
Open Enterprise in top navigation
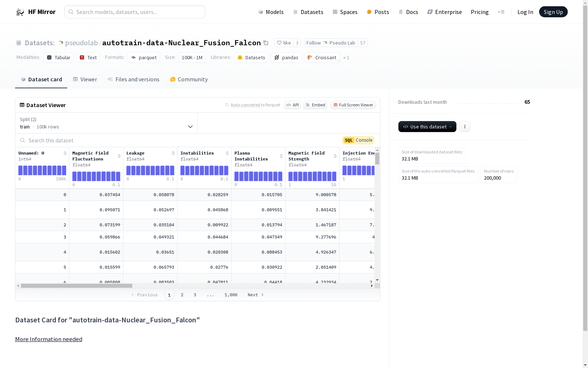[444, 12]
